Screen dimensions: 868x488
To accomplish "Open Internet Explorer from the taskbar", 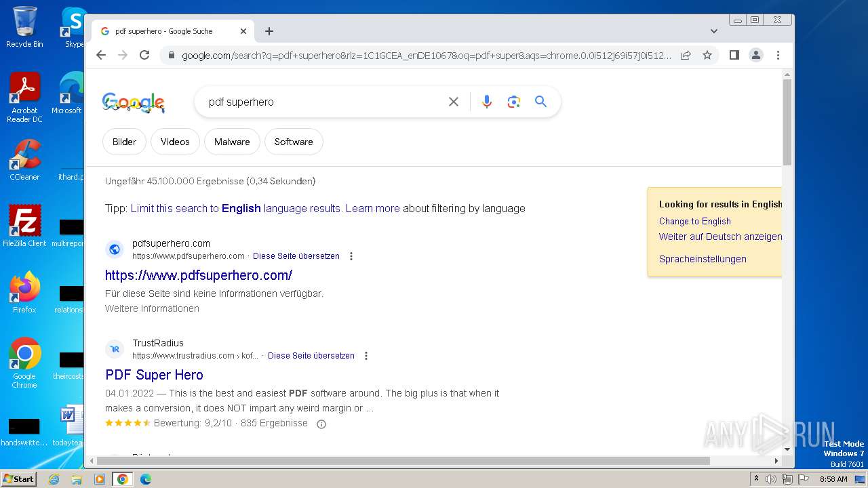I will (54, 479).
